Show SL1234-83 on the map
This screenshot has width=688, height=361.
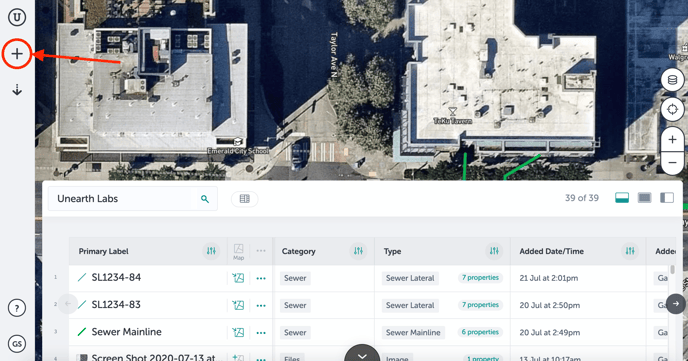tap(238, 305)
